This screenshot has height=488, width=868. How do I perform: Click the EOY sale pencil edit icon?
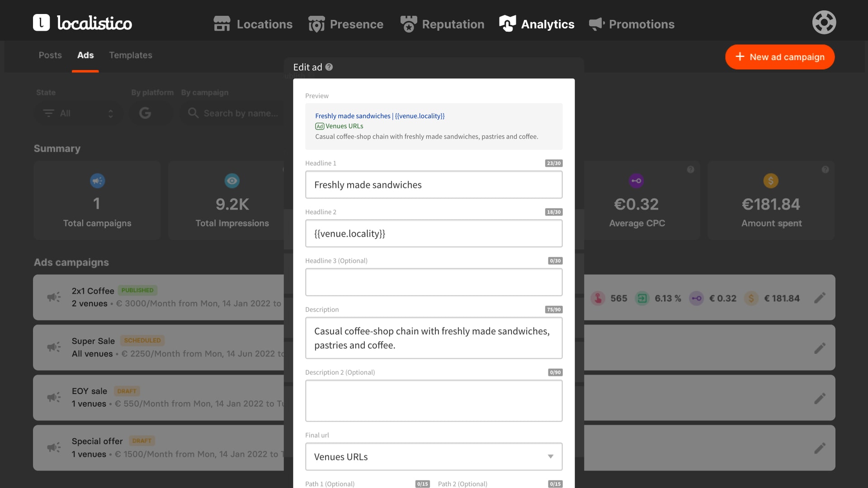(x=820, y=398)
